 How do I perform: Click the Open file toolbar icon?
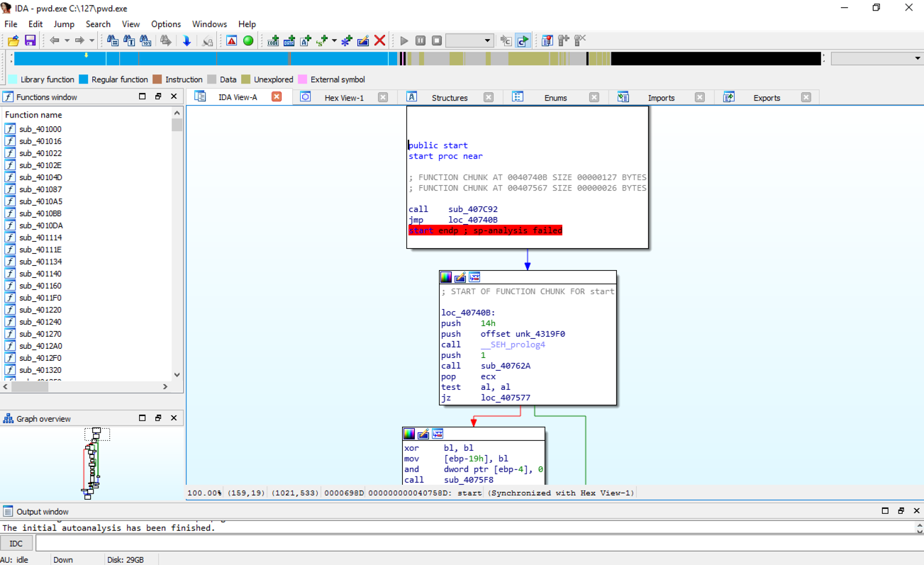coord(13,41)
